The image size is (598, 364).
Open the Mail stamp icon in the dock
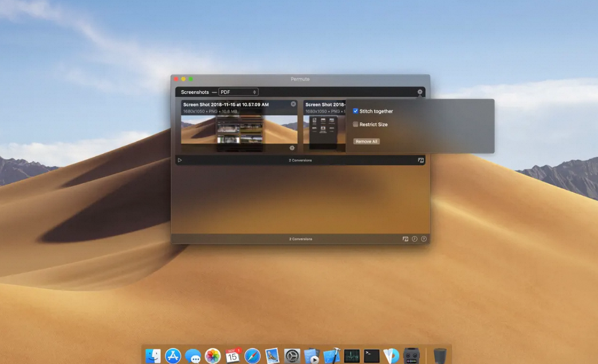click(272, 356)
